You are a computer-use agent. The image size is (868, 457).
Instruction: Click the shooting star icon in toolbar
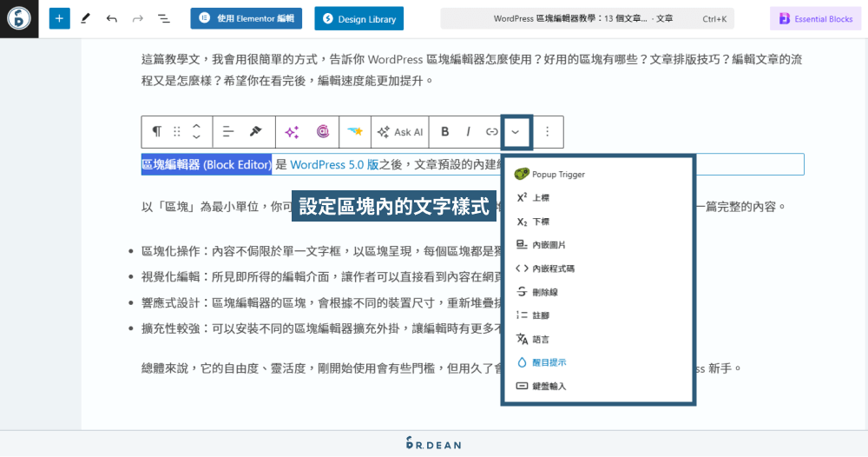(355, 131)
